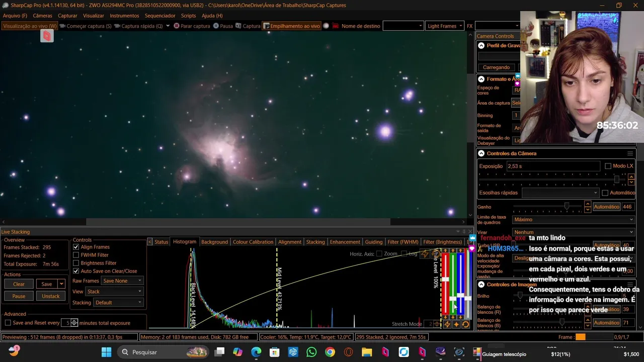Click the round icon next to Nome de destino
This screenshot has height=362, width=644.
pos(326,26)
